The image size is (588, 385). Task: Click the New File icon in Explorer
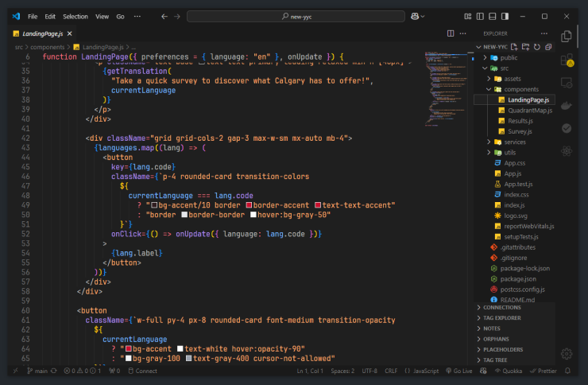click(515, 47)
